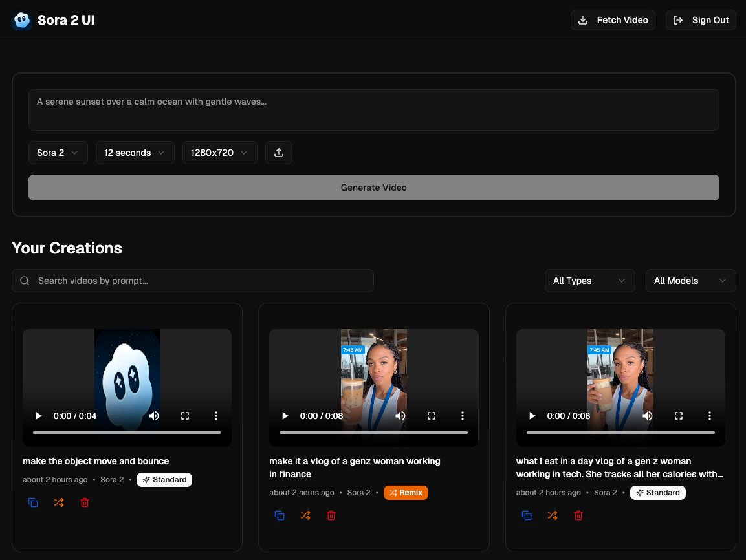746x560 pixels.
Task: Click the search magnifier icon
Action: pos(25,281)
